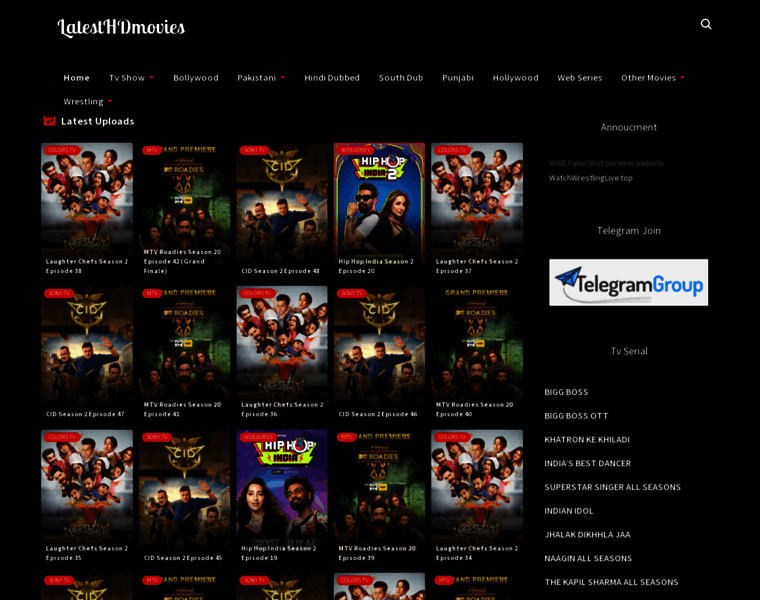Open the Web Series menu item
The width and height of the screenshot is (760, 600).
tap(580, 78)
